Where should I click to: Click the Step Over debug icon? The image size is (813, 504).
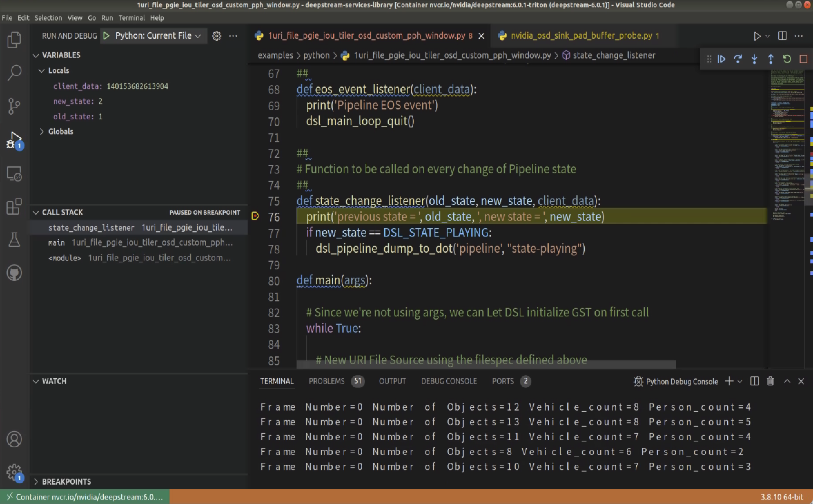(x=738, y=59)
